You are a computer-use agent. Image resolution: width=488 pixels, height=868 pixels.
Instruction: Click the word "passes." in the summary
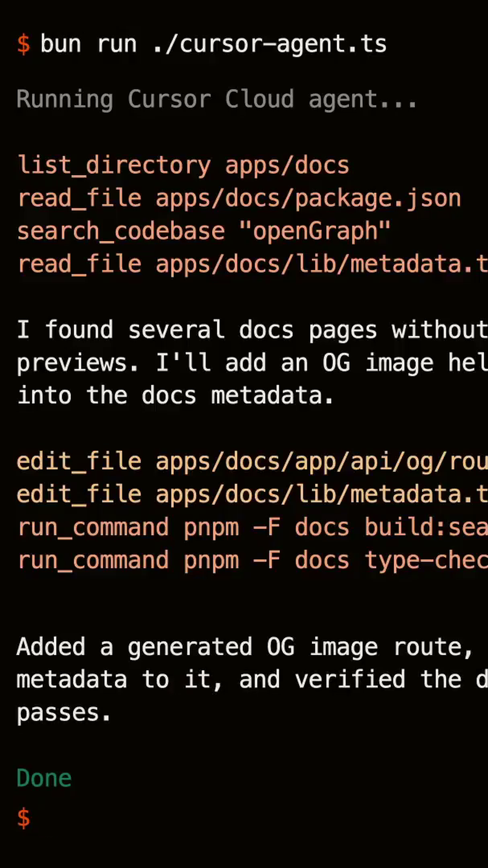(63, 713)
